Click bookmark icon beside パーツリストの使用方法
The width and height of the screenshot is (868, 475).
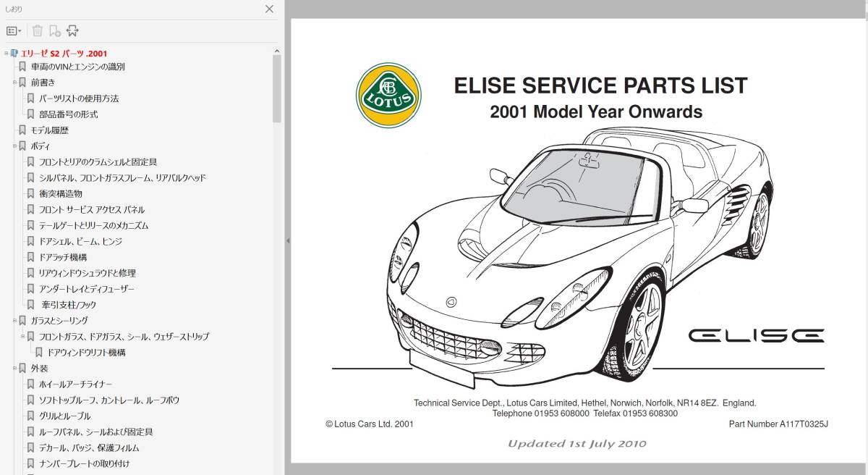point(30,98)
